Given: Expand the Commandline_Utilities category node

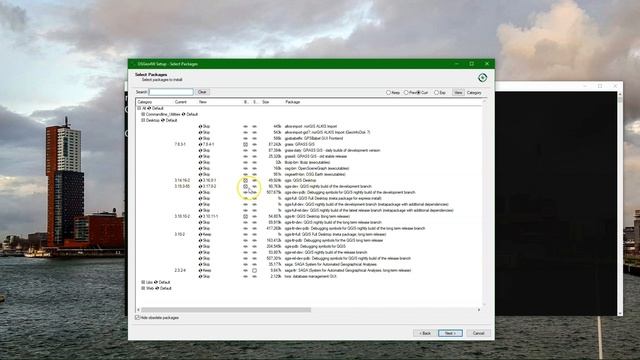Looking at the screenshot, I should coord(143,114).
